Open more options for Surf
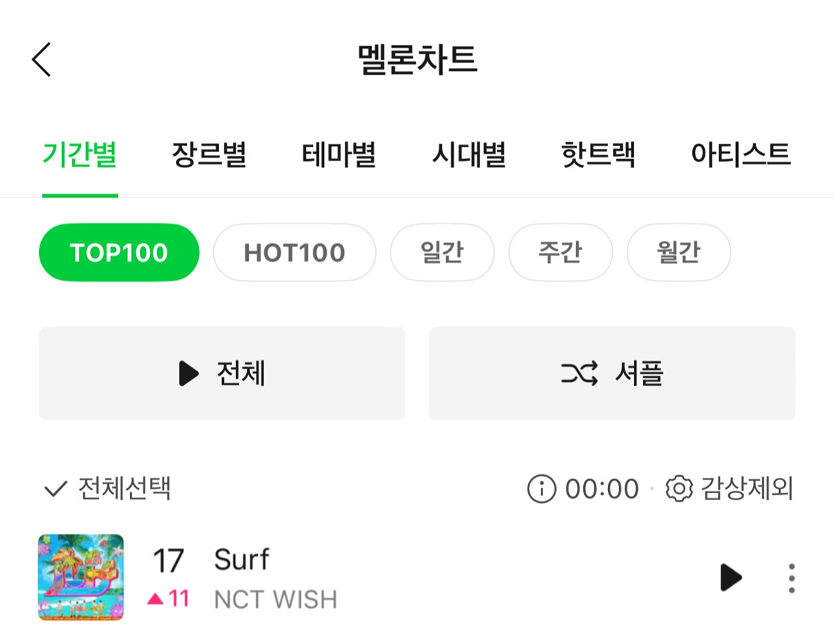834x644 pixels. coord(791,578)
